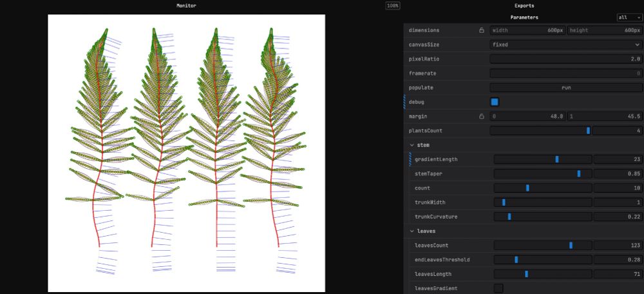The height and width of the screenshot is (294, 644).
Task: Switch to the Exports tab
Action: pos(524,6)
